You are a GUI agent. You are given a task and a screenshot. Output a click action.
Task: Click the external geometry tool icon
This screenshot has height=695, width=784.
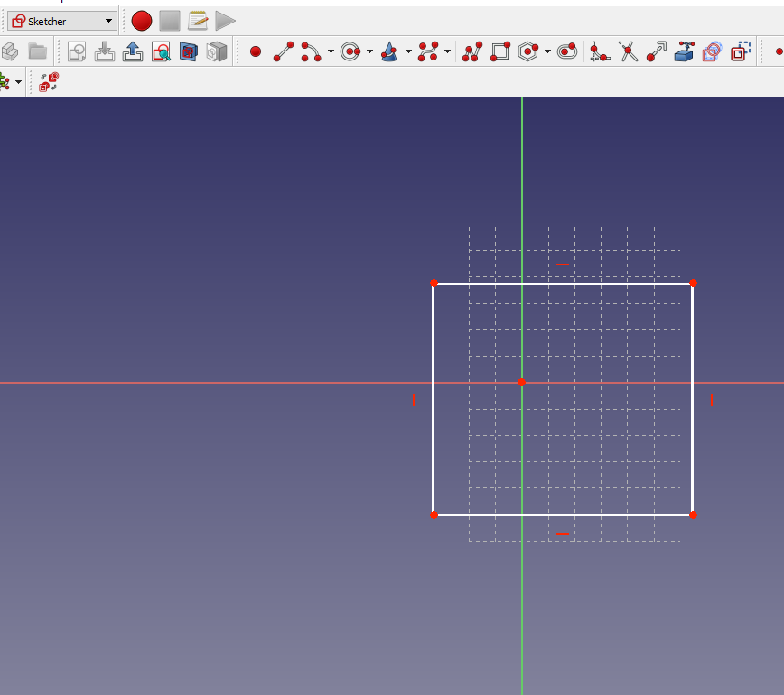(x=684, y=51)
